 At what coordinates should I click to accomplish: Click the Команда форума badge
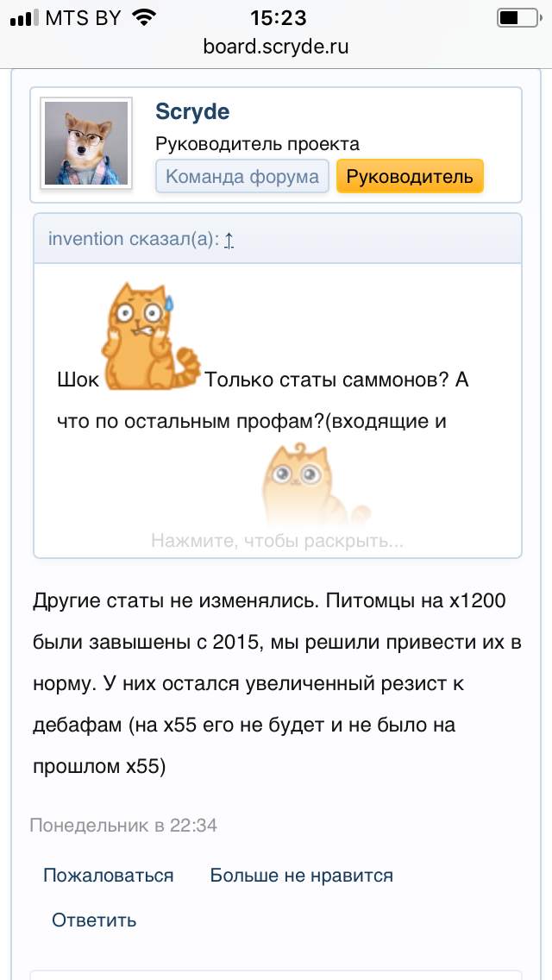coord(242,177)
